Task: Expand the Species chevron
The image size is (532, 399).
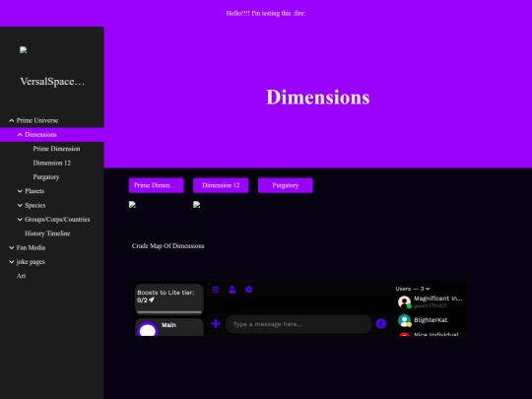Action: tap(20, 205)
